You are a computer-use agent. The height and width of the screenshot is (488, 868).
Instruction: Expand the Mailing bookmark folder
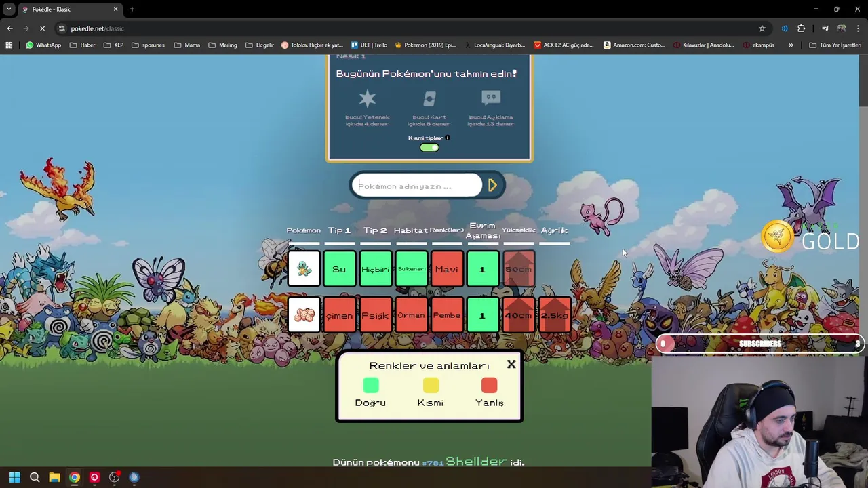(x=222, y=45)
